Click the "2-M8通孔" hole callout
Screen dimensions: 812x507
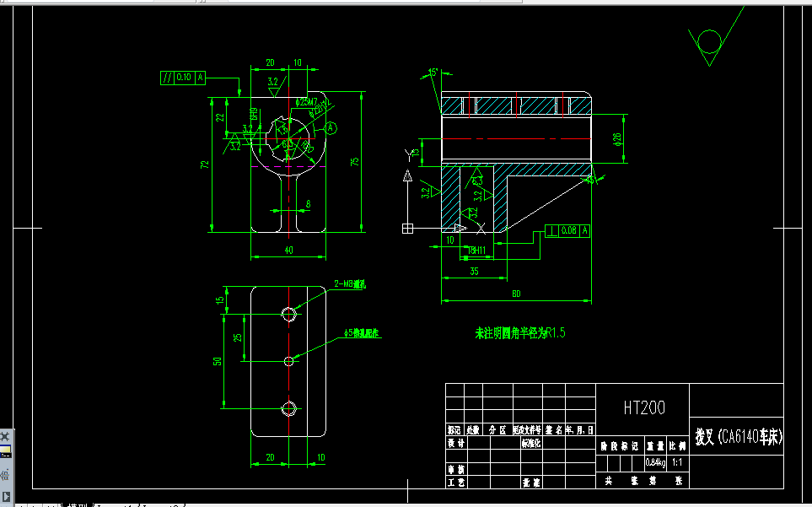pos(350,283)
